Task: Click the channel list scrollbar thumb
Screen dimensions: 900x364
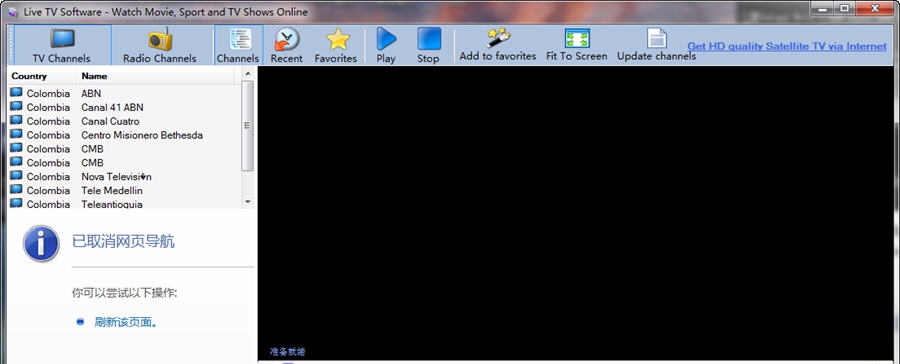Action: click(248, 126)
